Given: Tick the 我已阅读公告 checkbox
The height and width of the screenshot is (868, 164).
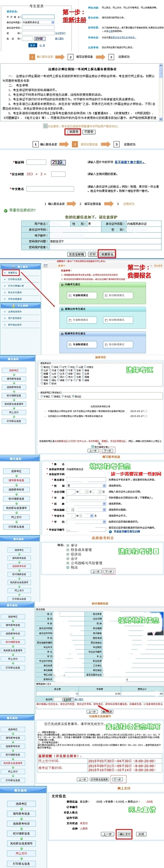Looking at the screenshot, I should tap(93, 446).
